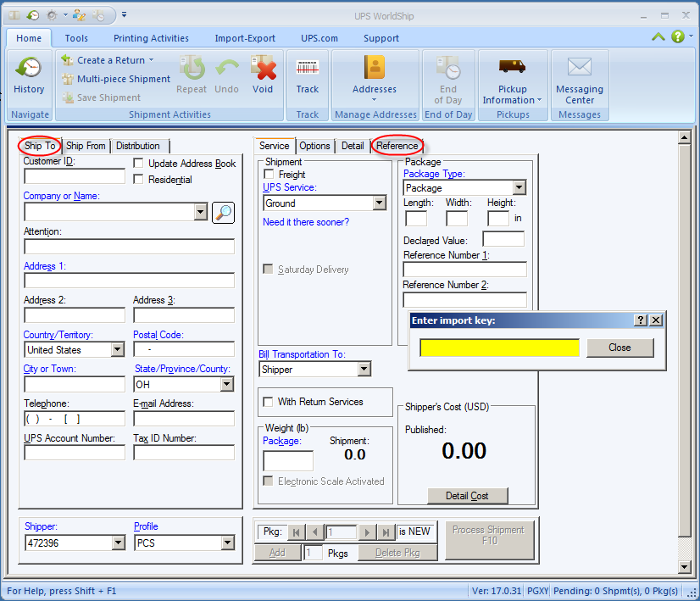The height and width of the screenshot is (601, 700).
Task: Expand the Company or Name dropdown
Action: coord(201,212)
